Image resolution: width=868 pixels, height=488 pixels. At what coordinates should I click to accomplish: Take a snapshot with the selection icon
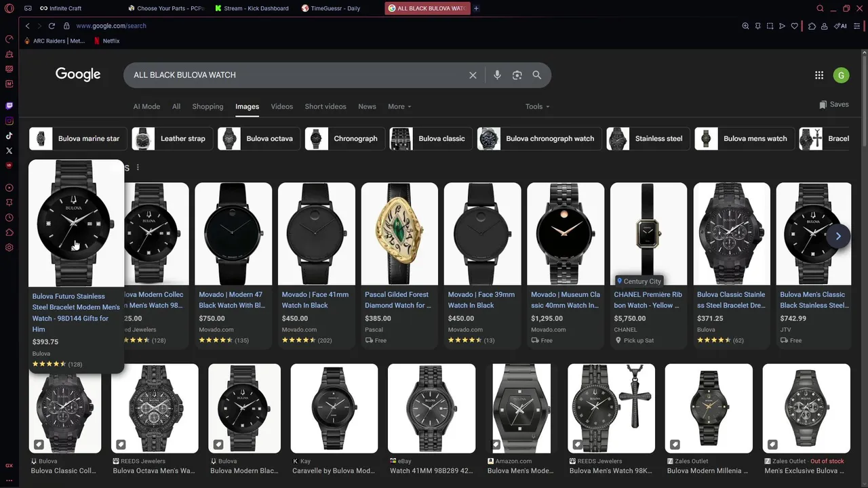coord(770,26)
